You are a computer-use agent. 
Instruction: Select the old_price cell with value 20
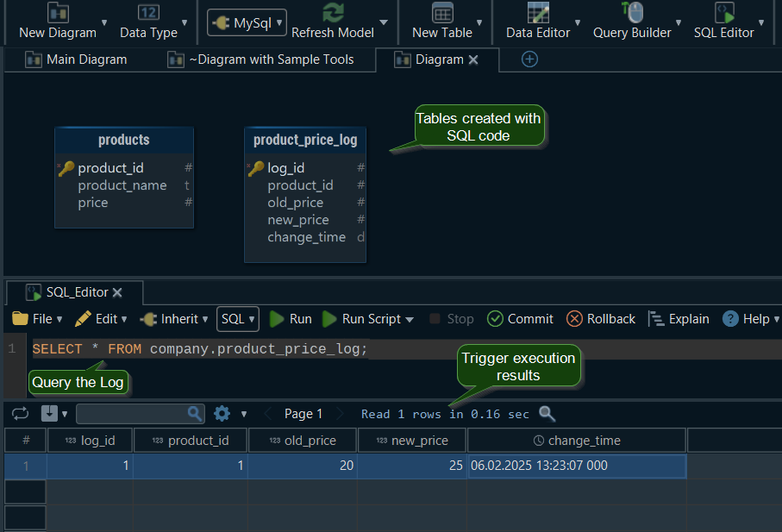point(303,466)
